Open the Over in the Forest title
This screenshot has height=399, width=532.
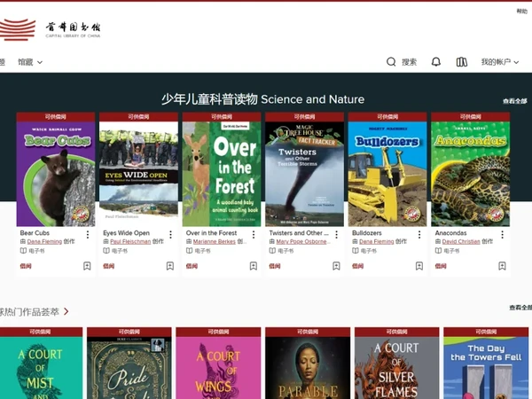(x=211, y=233)
